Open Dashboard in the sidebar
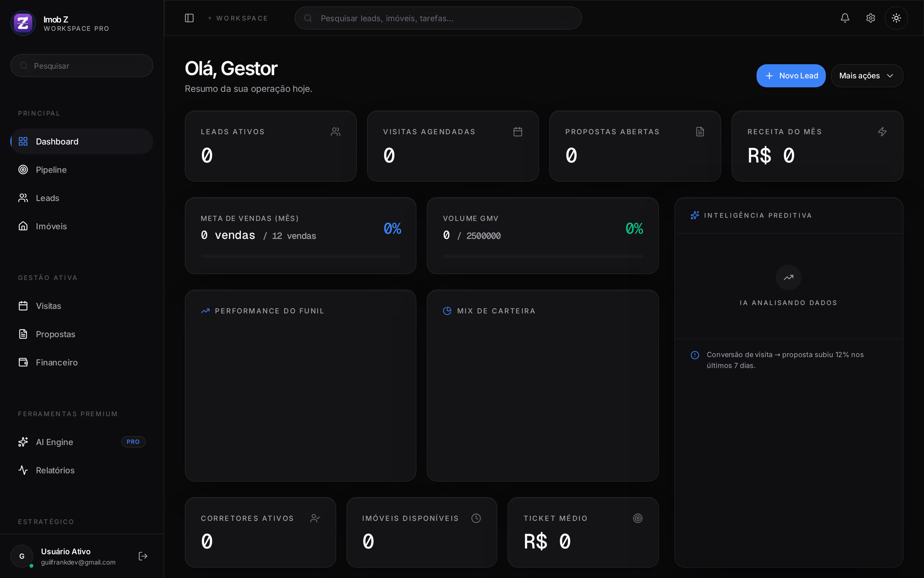This screenshot has width=924, height=578. (x=82, y=141)
